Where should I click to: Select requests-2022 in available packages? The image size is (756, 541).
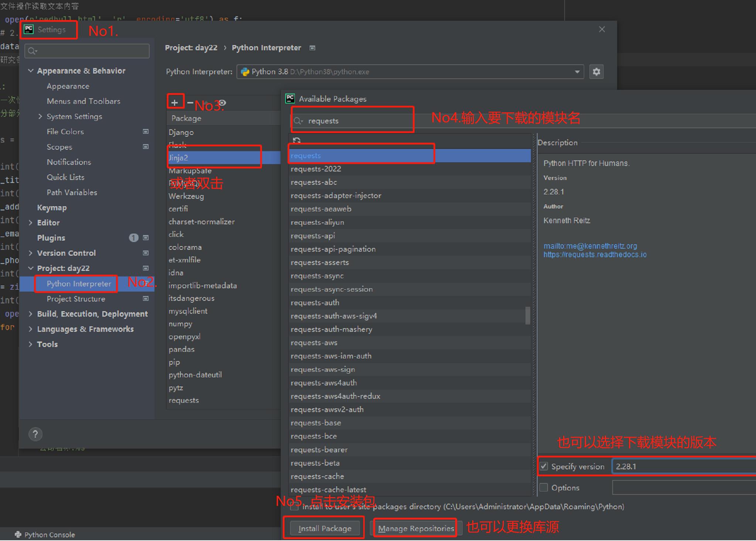tap(409, 169)
